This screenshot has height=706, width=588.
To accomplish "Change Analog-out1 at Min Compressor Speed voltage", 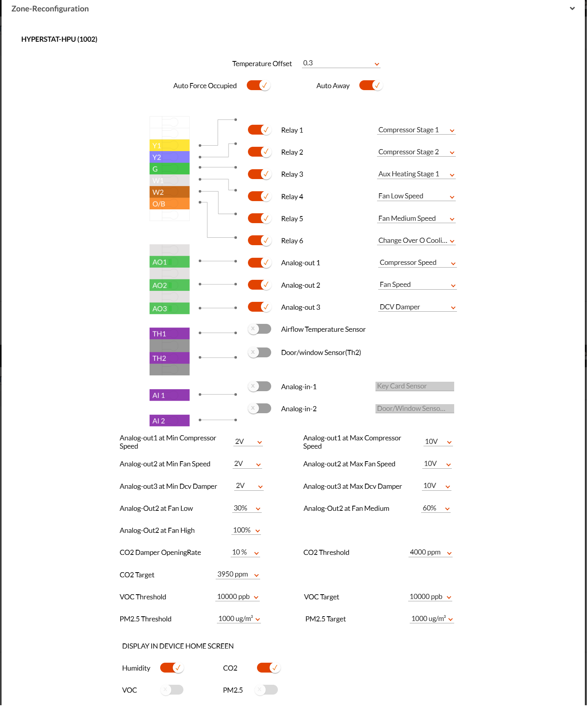I will (x=248, y=442).
